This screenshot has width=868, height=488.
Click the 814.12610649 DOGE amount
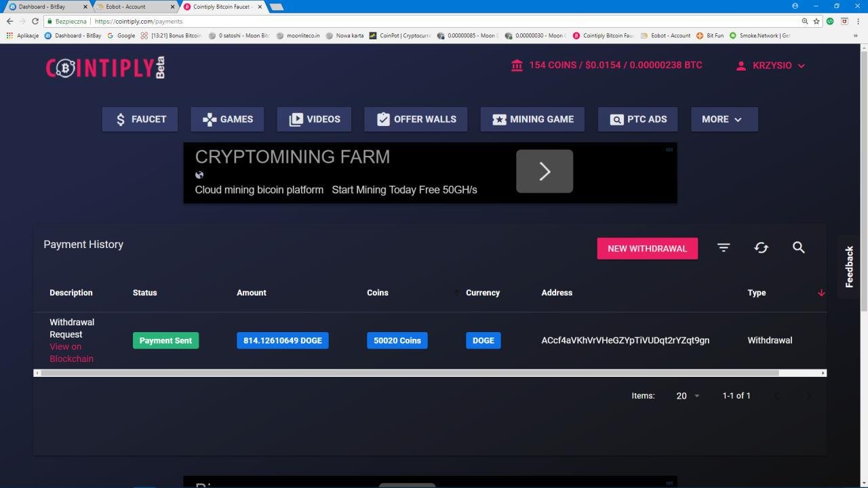click(x=283, y=340)
